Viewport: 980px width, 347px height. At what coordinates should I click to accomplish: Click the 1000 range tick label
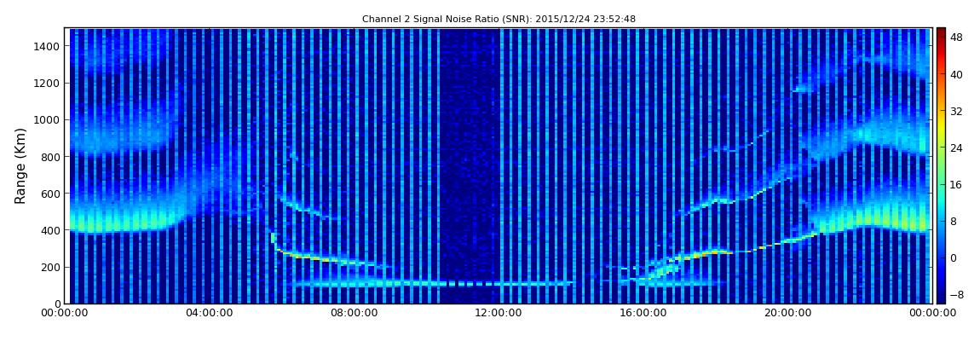click(46, 120)
